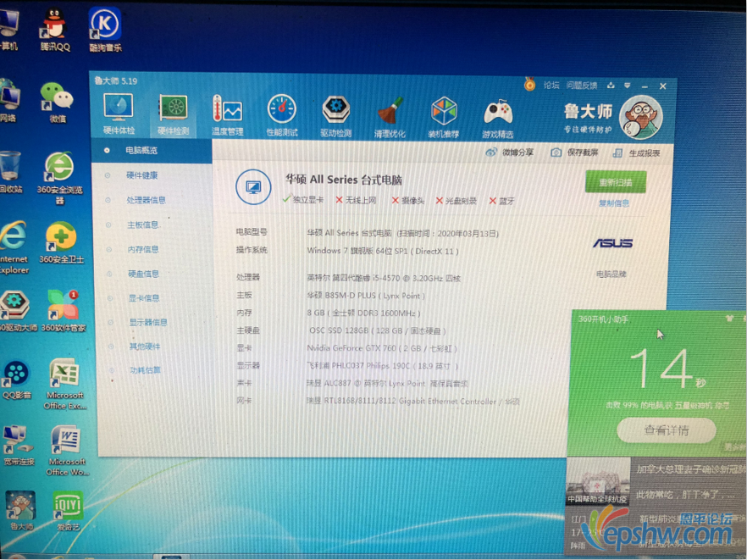Open 鲁大师 desktop shortcut icon
The height and width of the screenshot is (560, 747).
pos(21,511)
